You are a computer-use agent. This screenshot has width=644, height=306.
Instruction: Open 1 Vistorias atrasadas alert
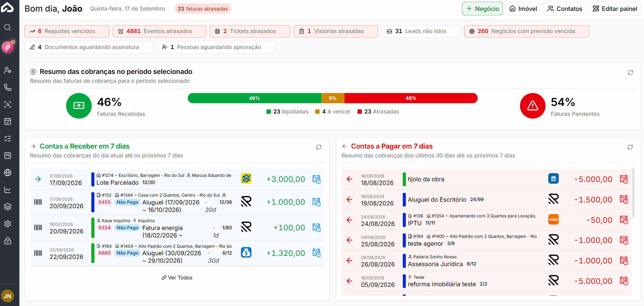point(336,31)
